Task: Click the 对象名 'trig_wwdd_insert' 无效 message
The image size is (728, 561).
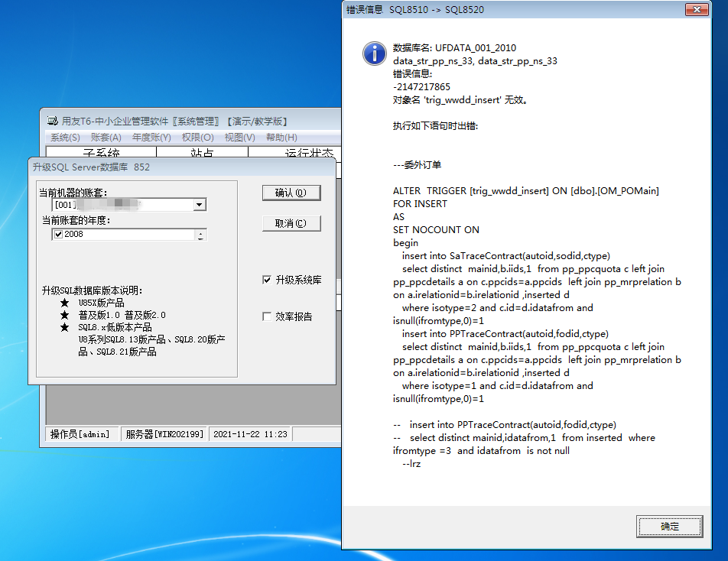Action: point(460,100)
